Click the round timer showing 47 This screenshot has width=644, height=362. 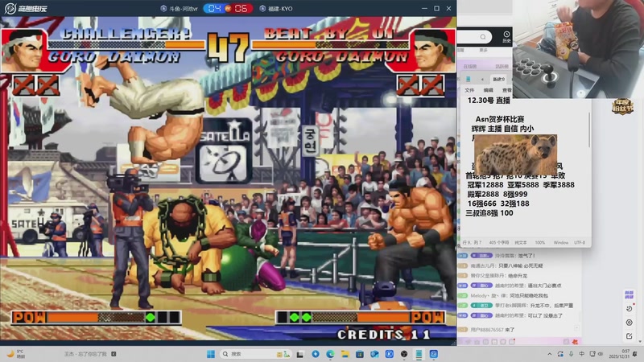click(228, 47)
